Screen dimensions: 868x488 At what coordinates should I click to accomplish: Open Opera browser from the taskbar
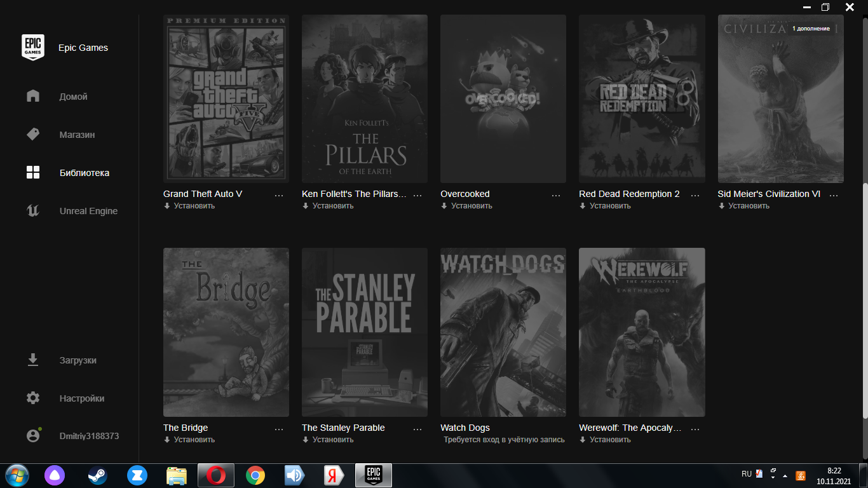pyautogui.click(x=216, y=475)
